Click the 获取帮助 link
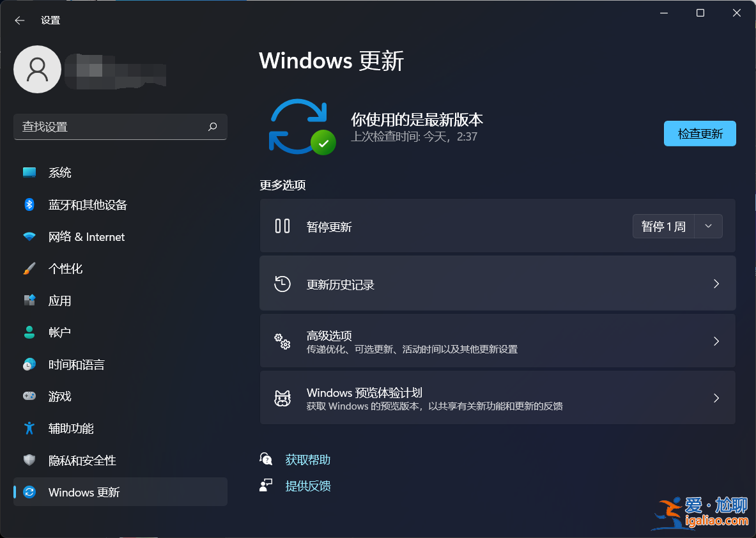Screen dimensions: 756x538 pos(307,459)
